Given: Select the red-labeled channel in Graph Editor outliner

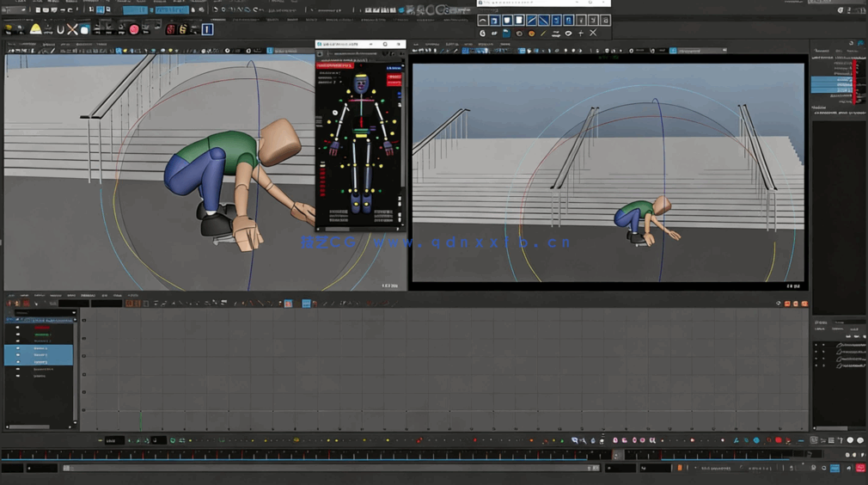Looking at the screenshot, I should [x=40, y=328].
